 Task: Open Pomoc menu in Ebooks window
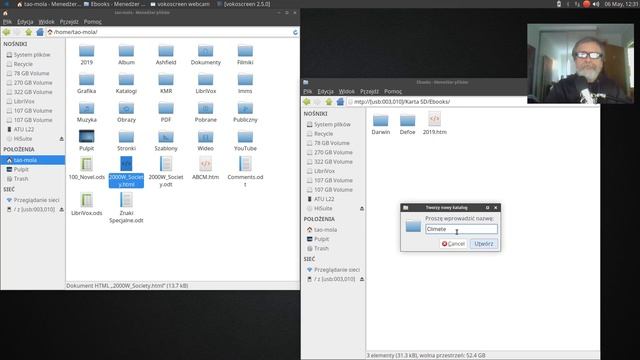click(x=393, y=91)
